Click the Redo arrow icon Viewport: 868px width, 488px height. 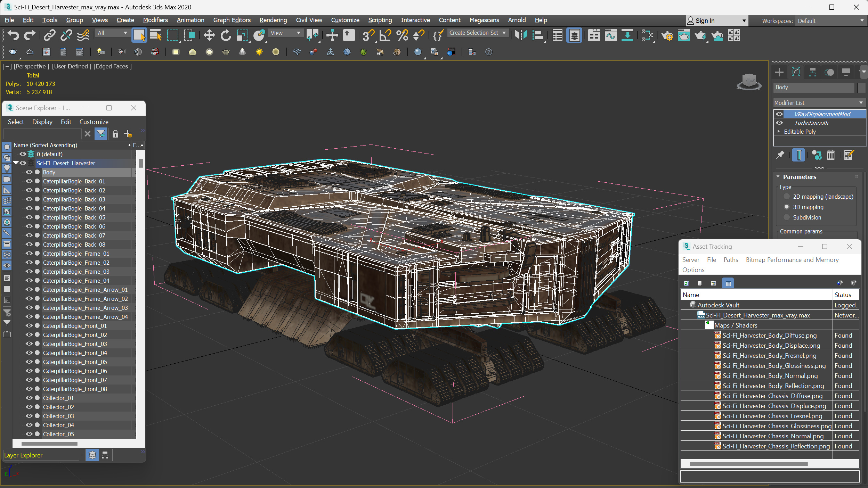[x=30, y=35]
